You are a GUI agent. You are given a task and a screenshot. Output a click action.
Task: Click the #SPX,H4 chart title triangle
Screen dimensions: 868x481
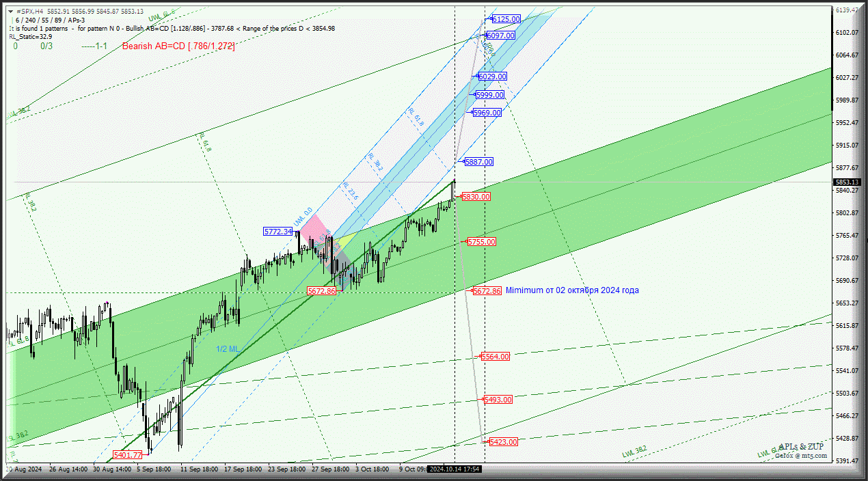[x=11, y=12]
